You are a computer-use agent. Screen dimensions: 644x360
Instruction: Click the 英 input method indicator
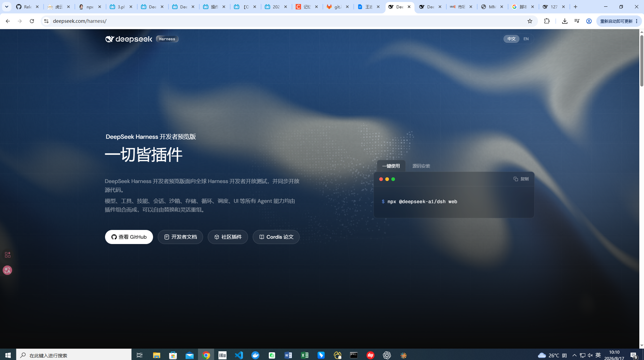(598, 355)
